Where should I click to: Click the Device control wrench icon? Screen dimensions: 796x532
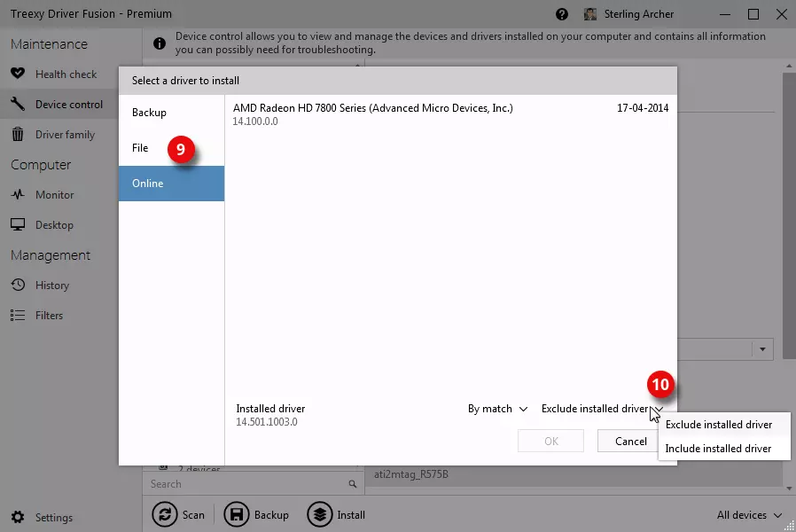tap(18, 104)
